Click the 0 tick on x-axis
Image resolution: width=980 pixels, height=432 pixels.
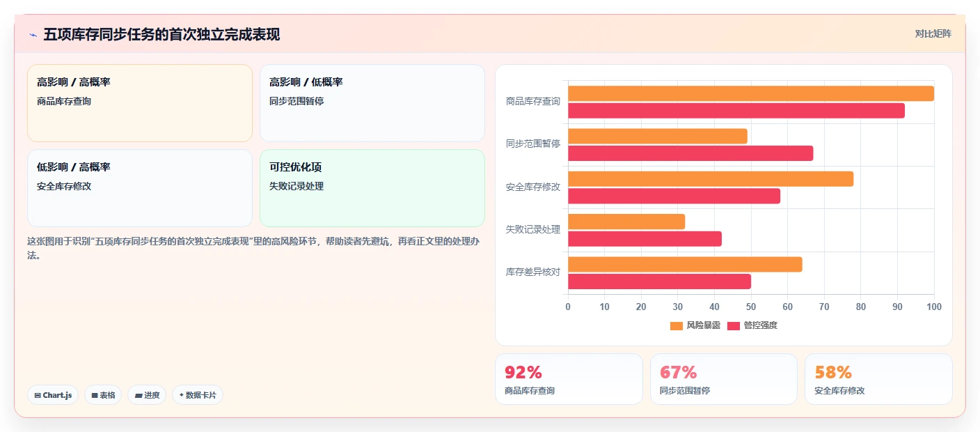tap(568, 307)
